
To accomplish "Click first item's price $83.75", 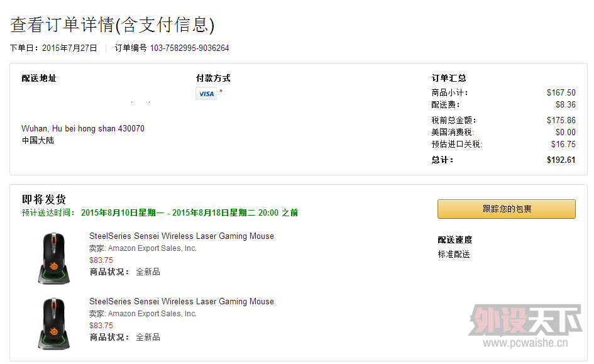I will click(101, 260).
